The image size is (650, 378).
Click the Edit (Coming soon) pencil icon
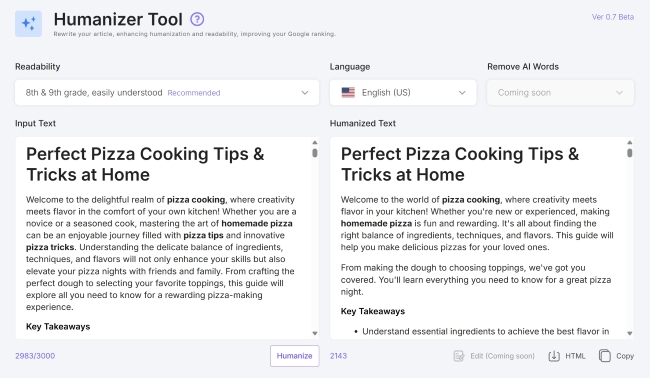(459, 356)
